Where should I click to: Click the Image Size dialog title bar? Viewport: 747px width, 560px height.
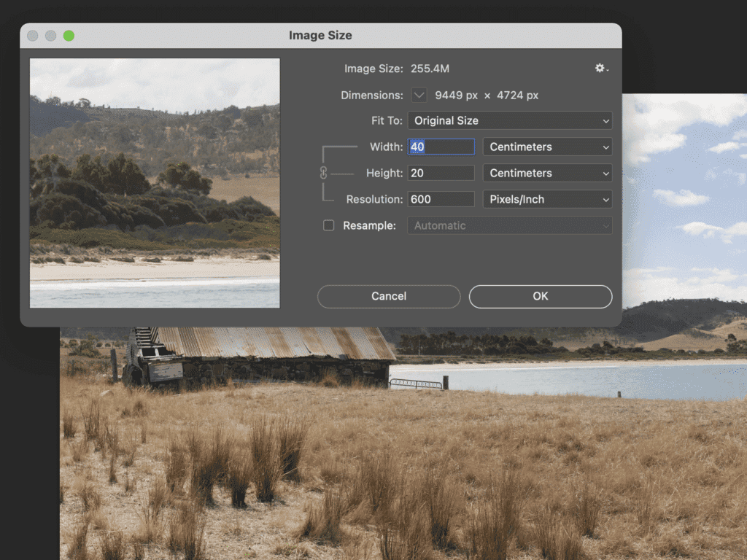coord(321,35)
